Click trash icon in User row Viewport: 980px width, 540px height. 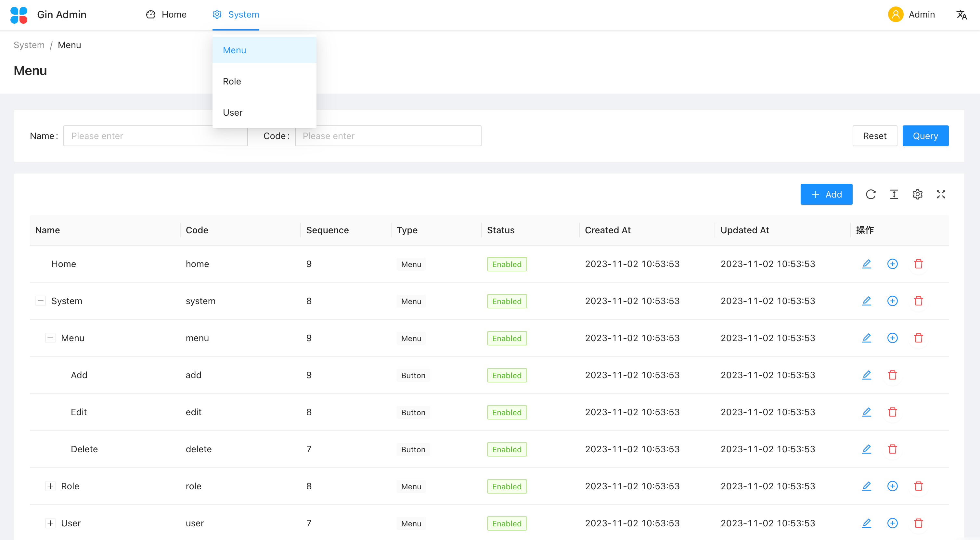[918, 523]
